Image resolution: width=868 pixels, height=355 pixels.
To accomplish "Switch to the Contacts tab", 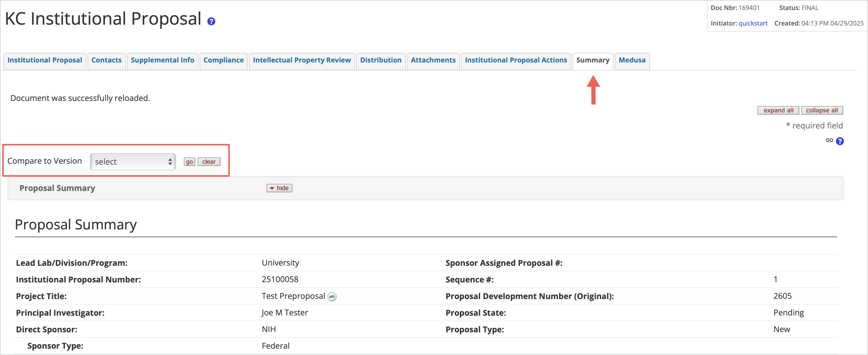I will 107,60.
